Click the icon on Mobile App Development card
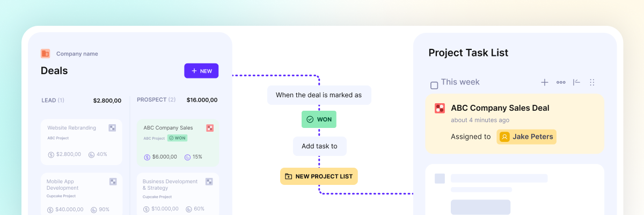The width and height of the screenshot is (644, 215). coord(113,182)
